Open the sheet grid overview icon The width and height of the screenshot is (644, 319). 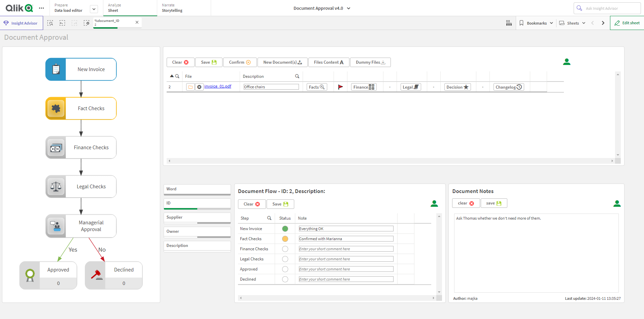tap(509, 23)
